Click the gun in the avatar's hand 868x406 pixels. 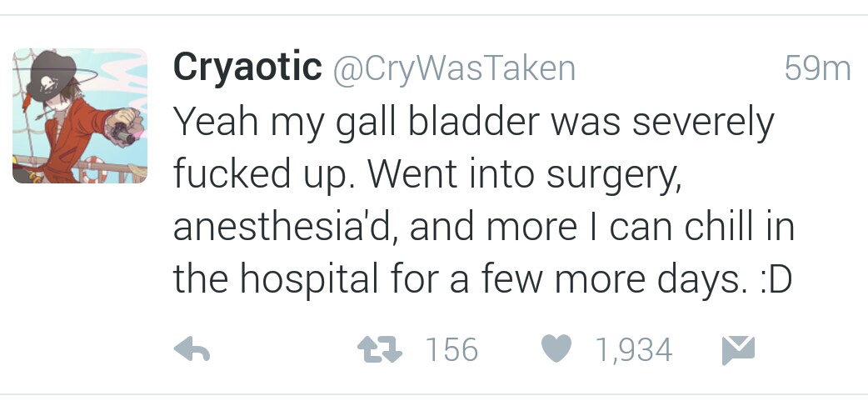coord(123,133)
